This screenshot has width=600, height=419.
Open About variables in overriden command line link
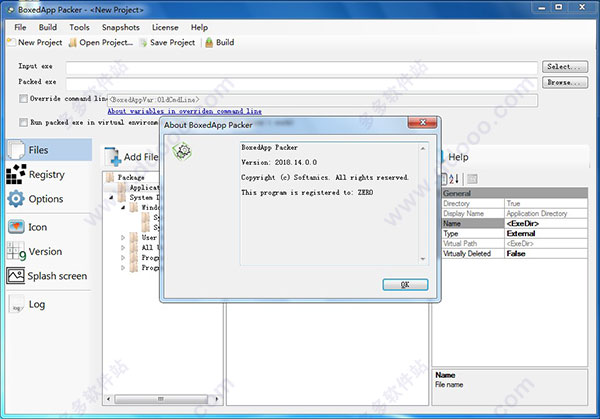pos(184,111)
